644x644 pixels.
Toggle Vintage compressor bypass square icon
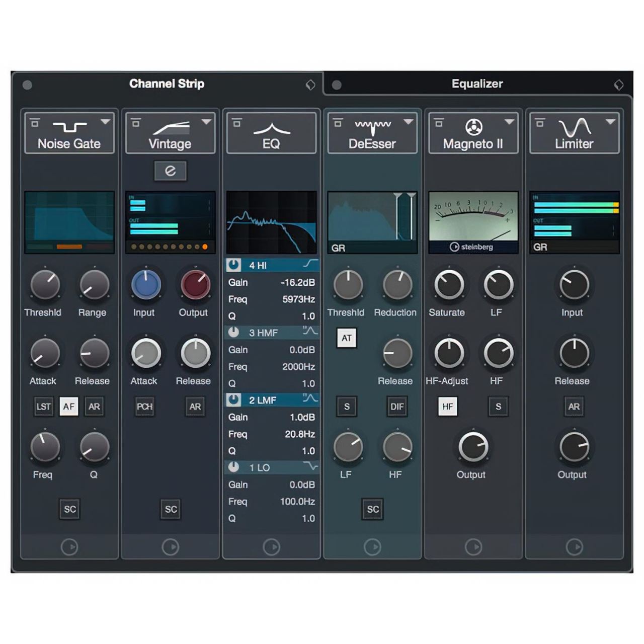[135, 123]
